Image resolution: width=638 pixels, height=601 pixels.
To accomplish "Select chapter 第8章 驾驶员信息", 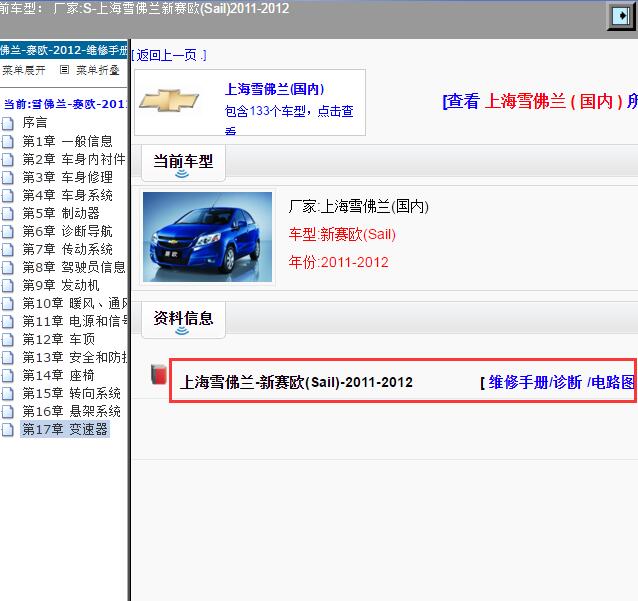I will coord(74,267).
